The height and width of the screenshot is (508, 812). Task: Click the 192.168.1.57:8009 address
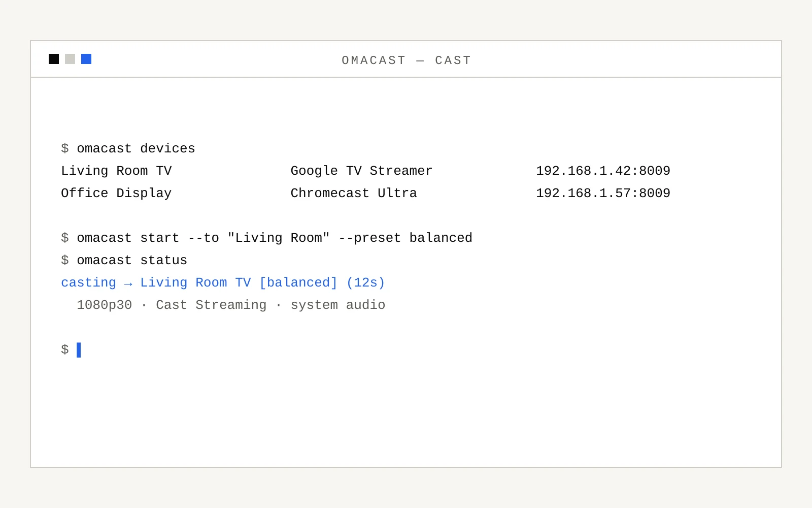click(x=603, y=193)
